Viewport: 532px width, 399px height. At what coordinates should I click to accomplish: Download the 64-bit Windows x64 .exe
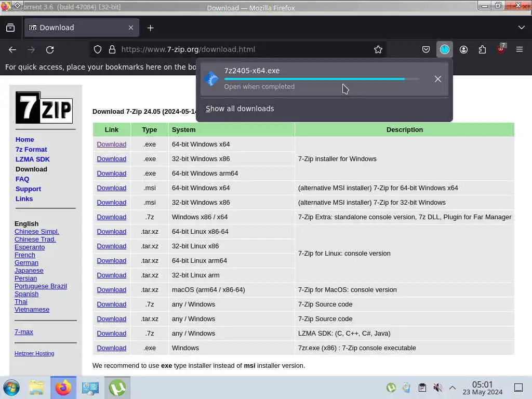(x=112, y=144)
